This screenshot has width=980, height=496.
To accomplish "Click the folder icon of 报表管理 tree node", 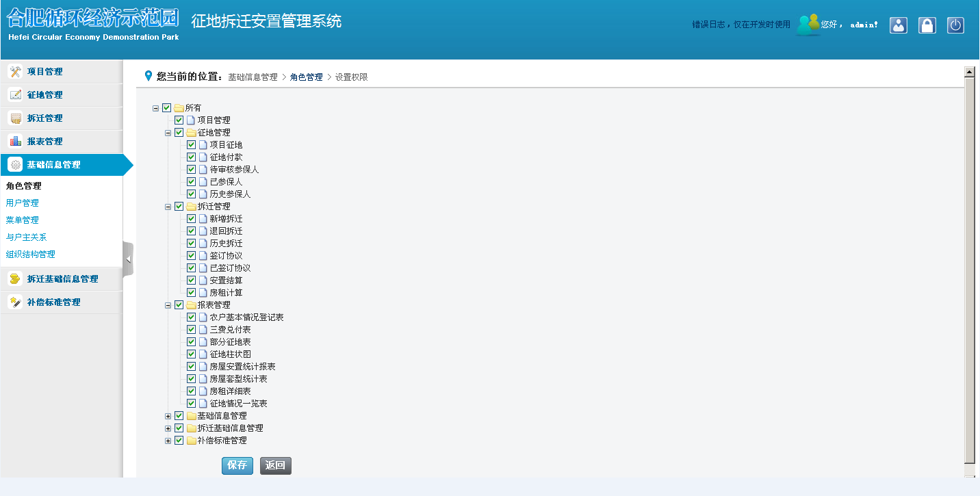I will [191, 305].
